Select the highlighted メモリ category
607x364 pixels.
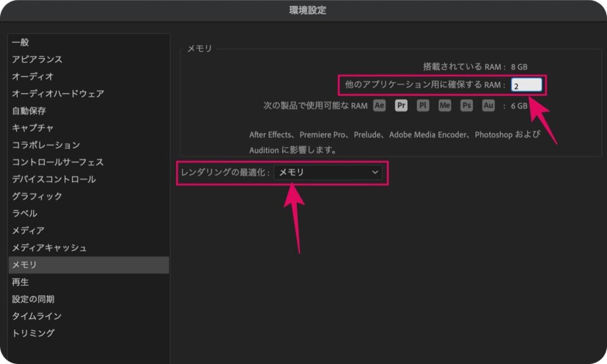coord(89,265)
